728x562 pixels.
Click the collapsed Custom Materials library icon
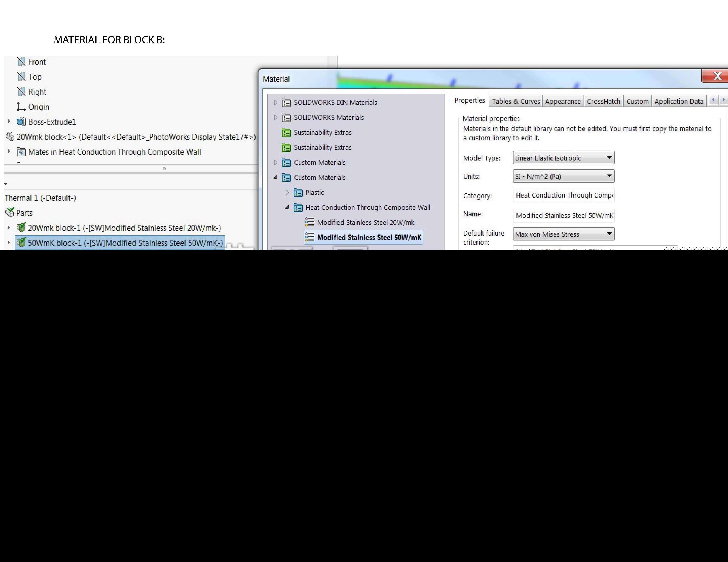click(286, 162)
